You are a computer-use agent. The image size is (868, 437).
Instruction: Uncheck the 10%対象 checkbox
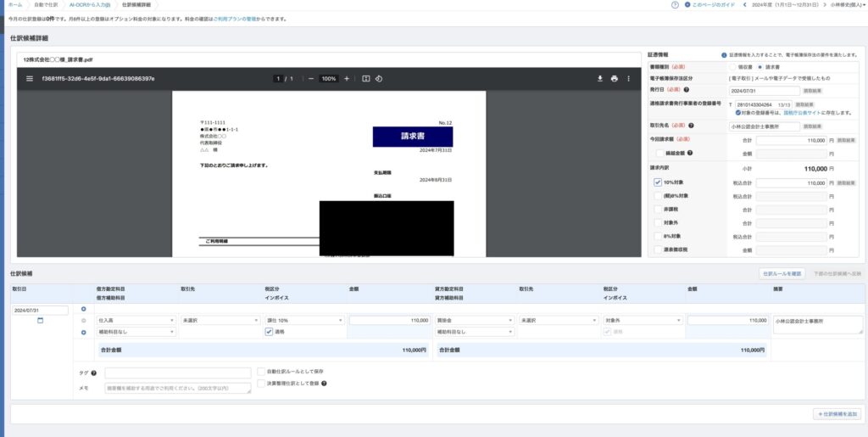(658, 182)
